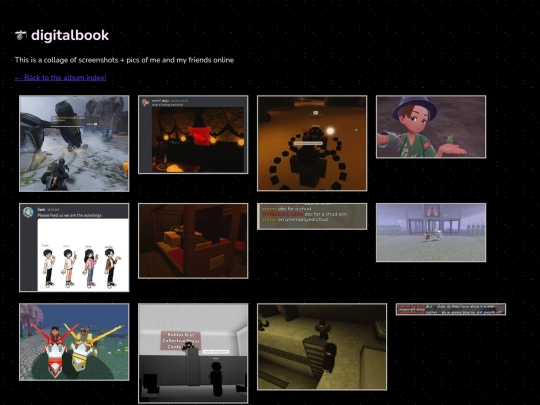Open the small red-tagged chat log strip image

point(450,309)
